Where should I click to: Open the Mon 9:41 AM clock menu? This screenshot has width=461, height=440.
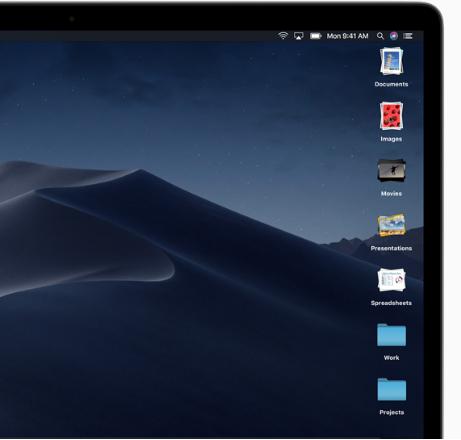coord(347,36)
